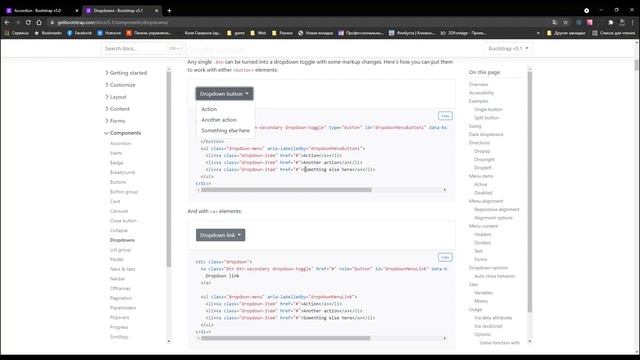This screenshot has width=640, height=360.
Task: Open Accordion in the sidebar
Action: 120,143
